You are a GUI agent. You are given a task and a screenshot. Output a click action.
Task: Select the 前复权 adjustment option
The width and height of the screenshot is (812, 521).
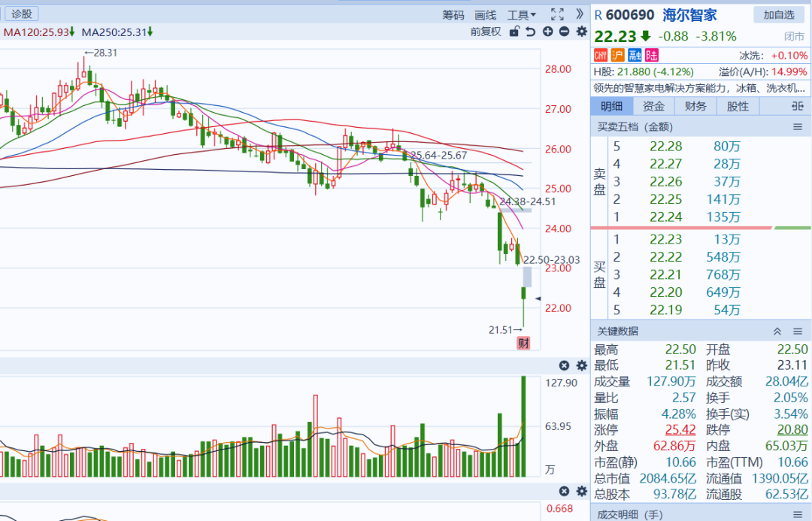pyautogui.click(x=486, y=32)
